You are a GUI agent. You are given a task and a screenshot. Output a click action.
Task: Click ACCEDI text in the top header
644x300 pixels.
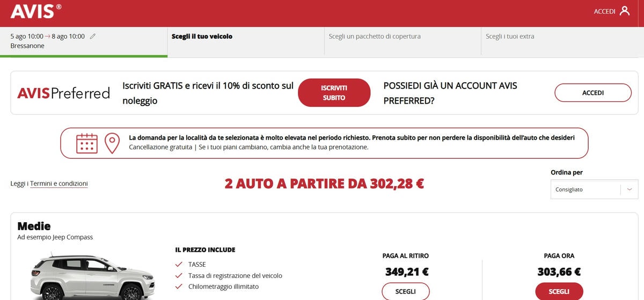coord(604,11)
